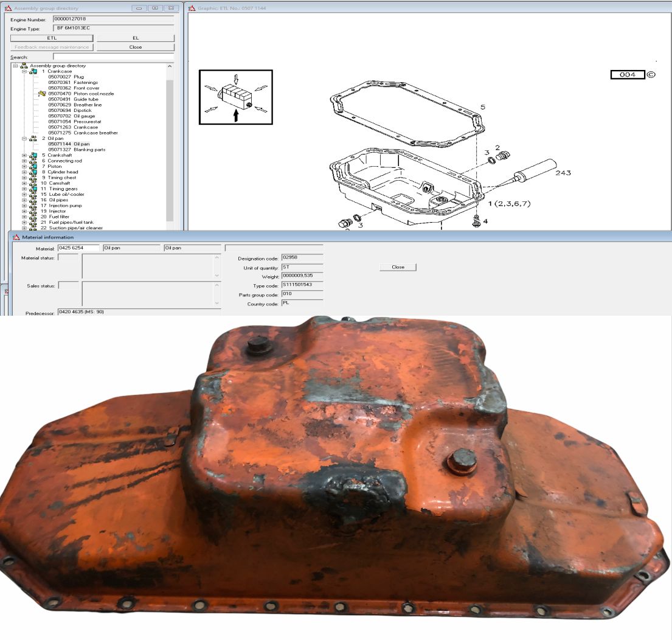Expand the Cylinder head tree node

coord(25,172)
